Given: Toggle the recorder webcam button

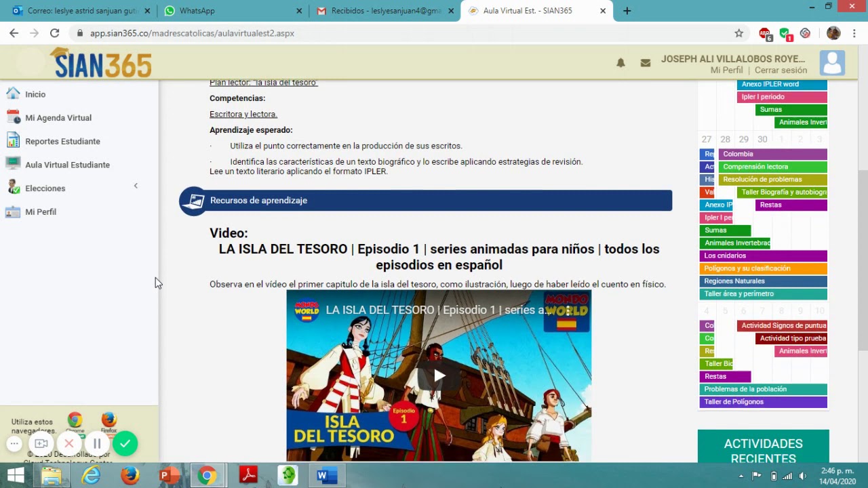Looking at the screenshot, I should coord(41,444).
